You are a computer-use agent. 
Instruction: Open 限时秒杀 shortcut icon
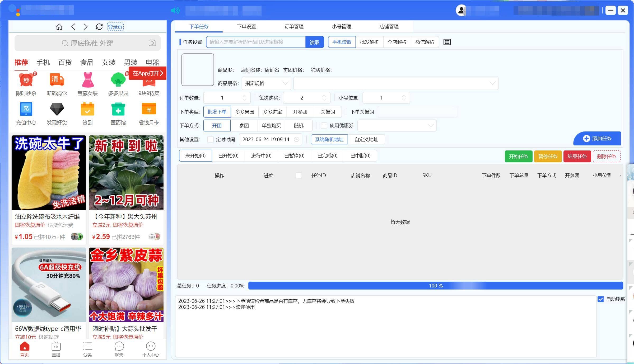[26, 80]
